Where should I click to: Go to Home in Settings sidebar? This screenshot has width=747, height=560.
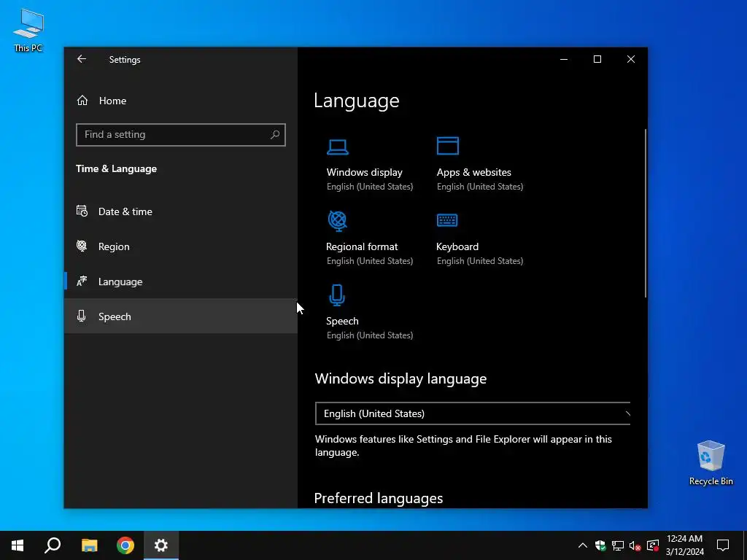click(x=181, y=101)
